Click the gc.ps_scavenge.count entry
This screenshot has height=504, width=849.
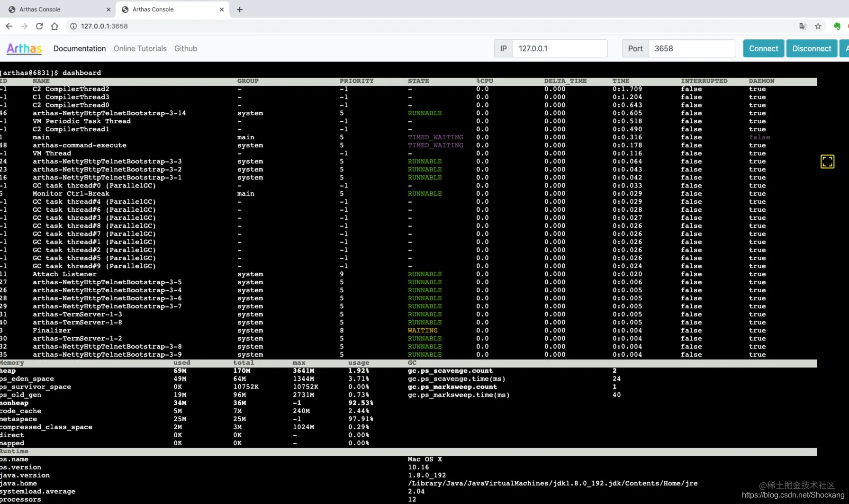450,371
